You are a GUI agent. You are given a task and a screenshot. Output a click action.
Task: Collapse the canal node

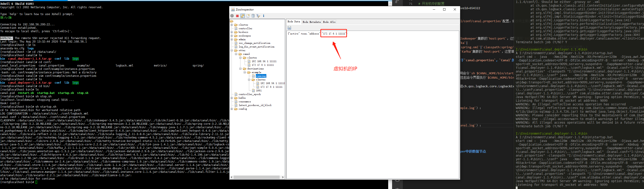coord(236,54)
